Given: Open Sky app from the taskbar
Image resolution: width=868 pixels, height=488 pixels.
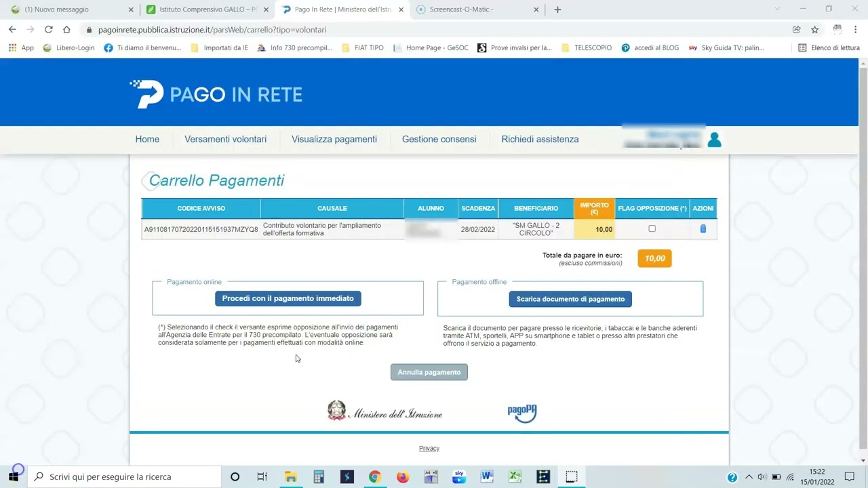Looking at the screenshot, I should tap(459, 476).
